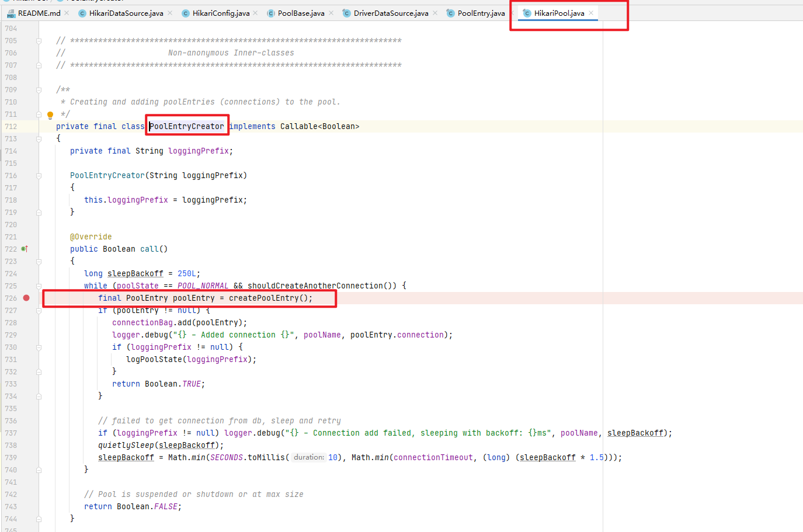Switch to the PoolBase.java tab
The width and height of the screenshot is (803, 532).
tap(301, 13)
